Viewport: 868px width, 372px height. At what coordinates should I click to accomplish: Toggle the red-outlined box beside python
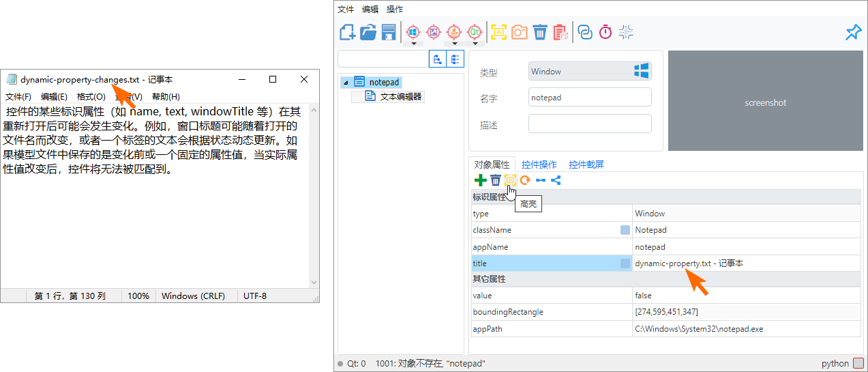pyautogui.click(x=858, y=363)
